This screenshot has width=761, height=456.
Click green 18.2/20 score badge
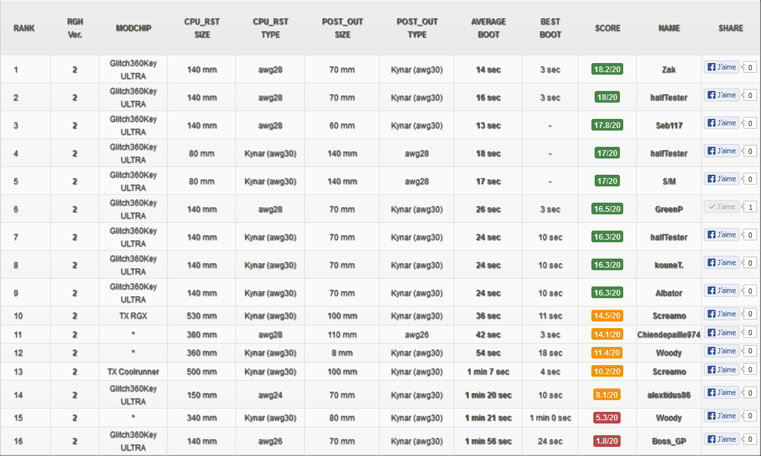pyautogui.click(x=607, y=69)
